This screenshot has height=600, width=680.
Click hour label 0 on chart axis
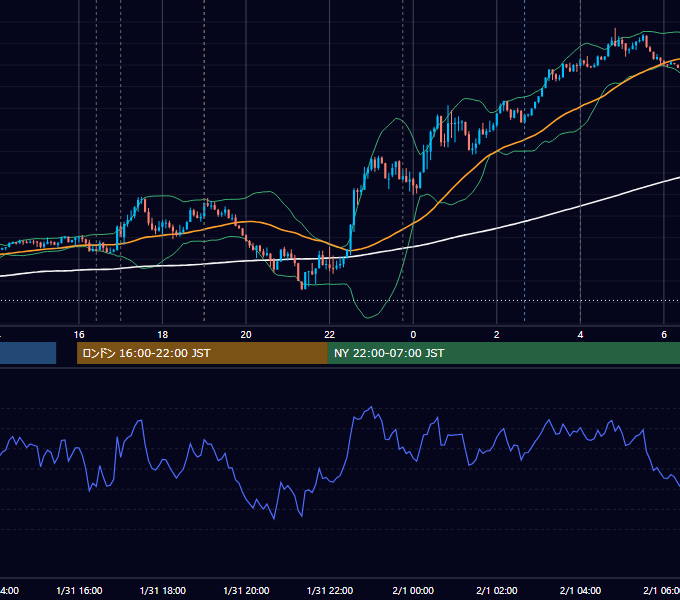coord(413,334)
